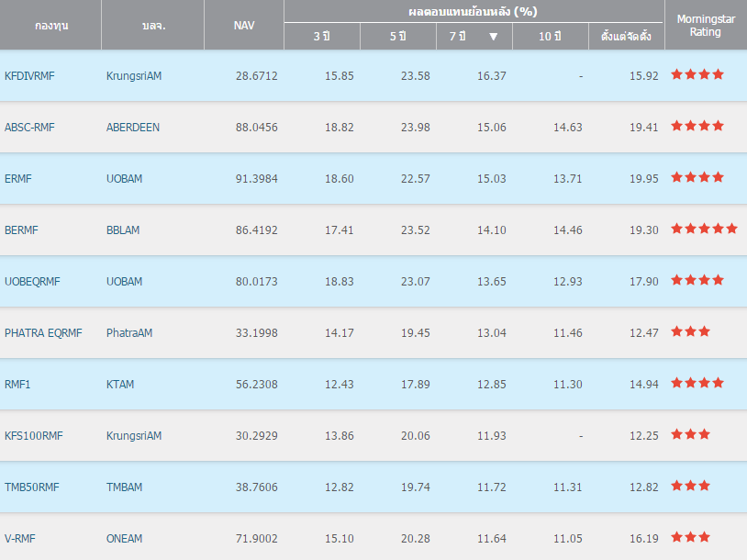Select the ONEAM company in the V-RMF row
The height and width of the screenshot is (560, 747).
(124, 538)
